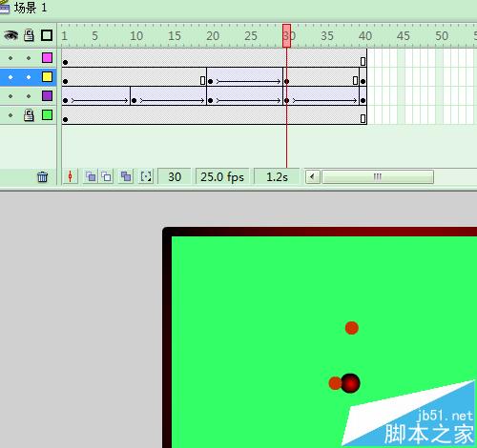Toggle visibility dot of the purple layer
This screenshot has height=448, width=477.
pyautogui.click(x=10, y=96)
